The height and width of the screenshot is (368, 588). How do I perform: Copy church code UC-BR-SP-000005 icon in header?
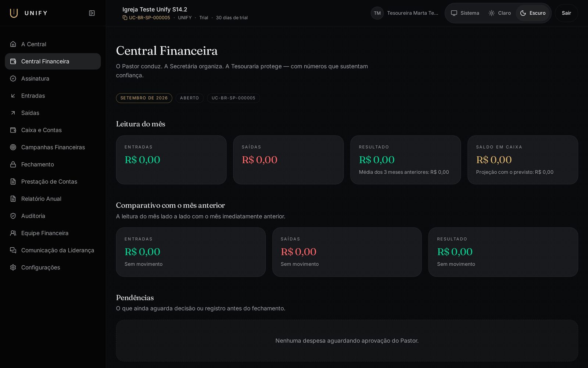[x=125, y=18]
